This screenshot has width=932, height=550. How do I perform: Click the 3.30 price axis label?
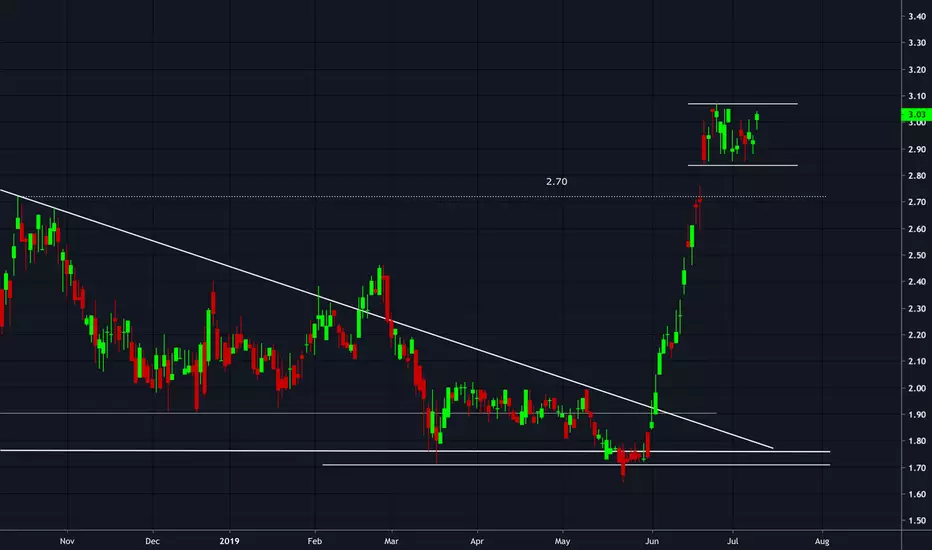tap(917, 43)
